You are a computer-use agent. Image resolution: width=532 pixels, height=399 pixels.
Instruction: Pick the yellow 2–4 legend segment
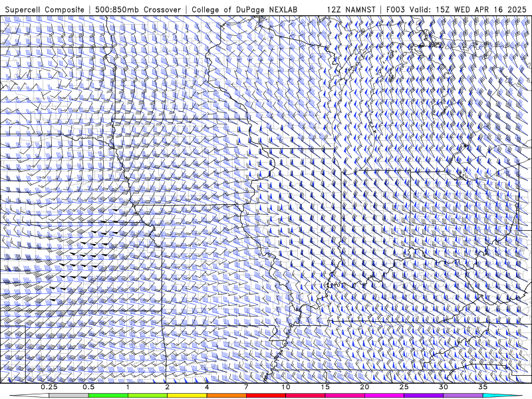click(x=187, y=396)
